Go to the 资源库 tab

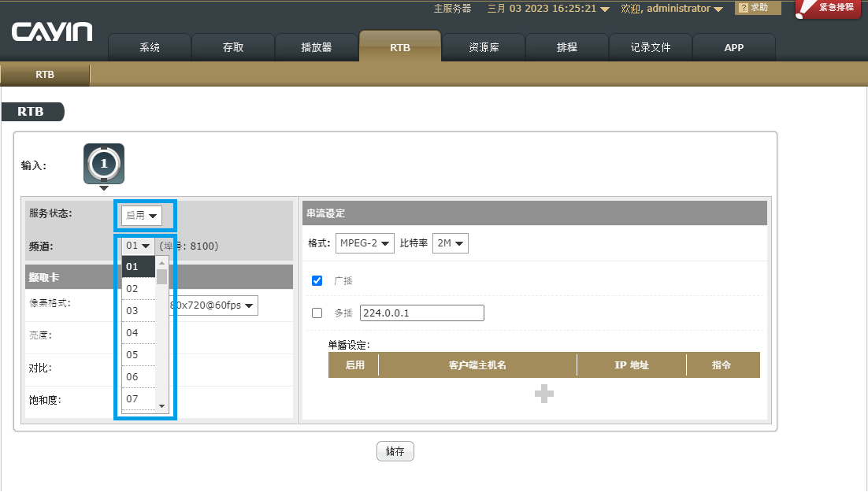click(x=484, y=47)
